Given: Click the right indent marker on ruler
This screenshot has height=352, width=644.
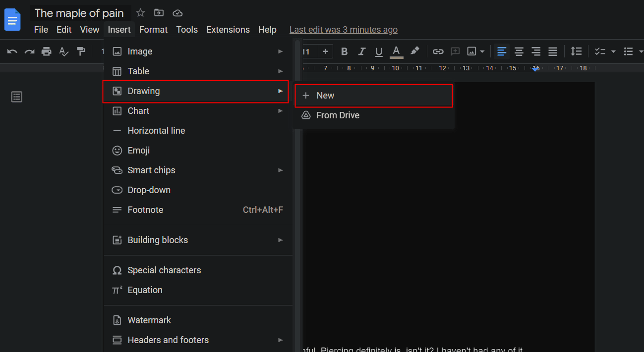Looking at the screenshot, I should (x=535, y=69).
